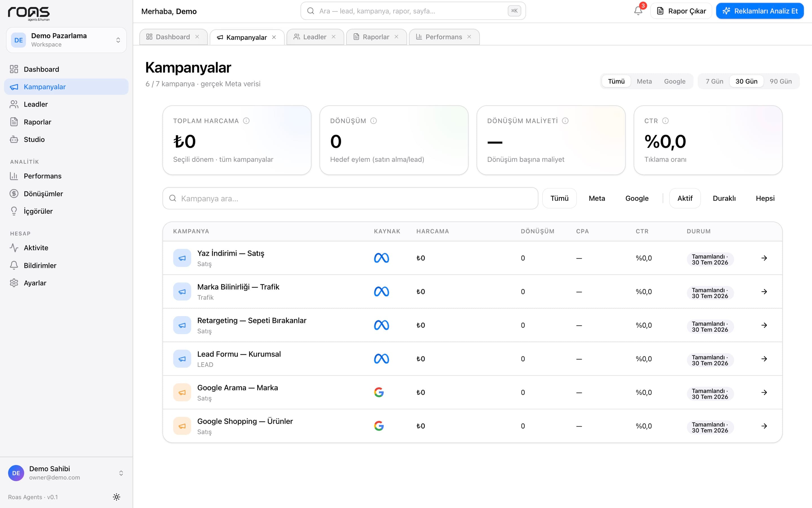Open Ayarlar in sidebar
812x508 pixels.
pos(66,283)
